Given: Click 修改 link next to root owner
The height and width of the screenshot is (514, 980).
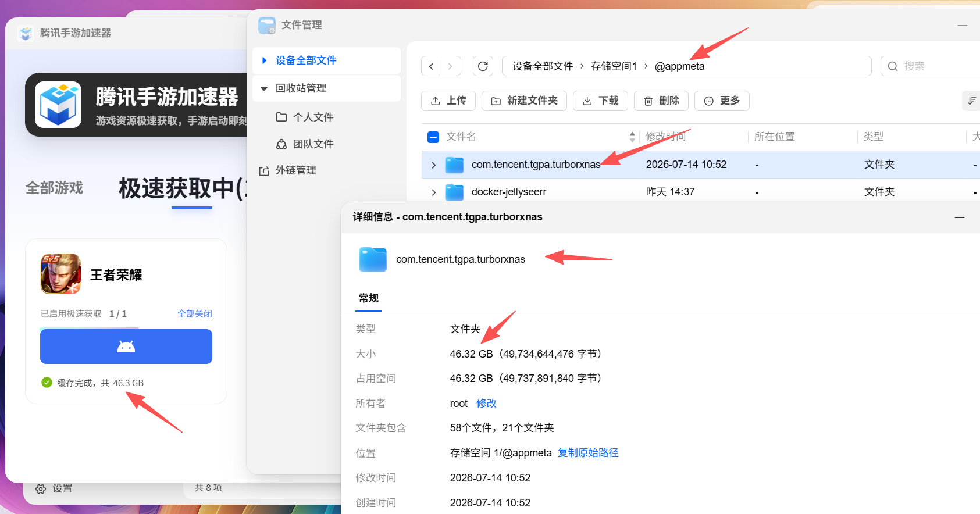Looking at the screenshot, I should (486, 404).
